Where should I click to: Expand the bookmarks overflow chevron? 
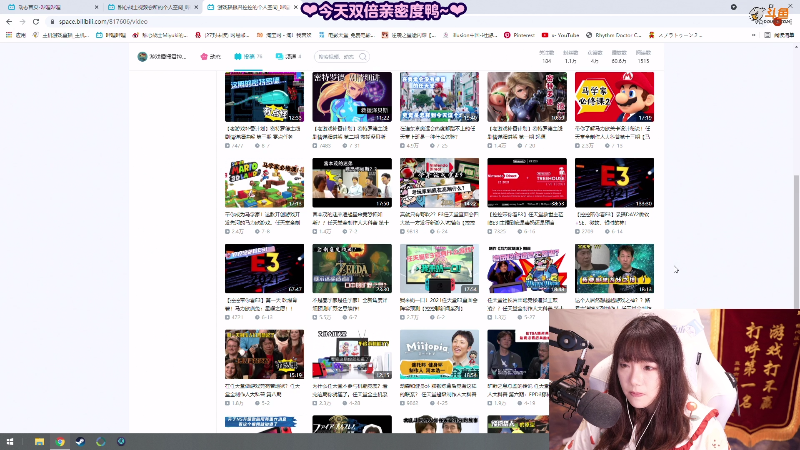(x=754, y=35)
